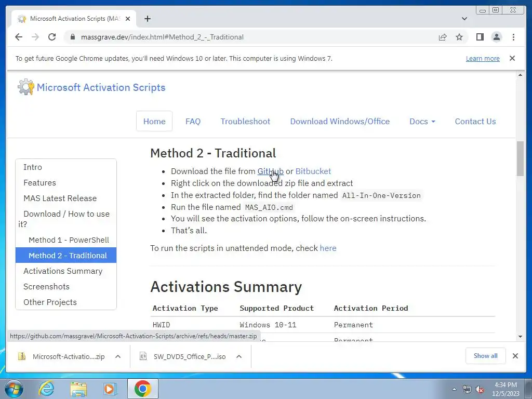Screen dimensions: 532x399
Task: Jump to Activations Summary in sidebar
Action: click(x=63, y=271)
